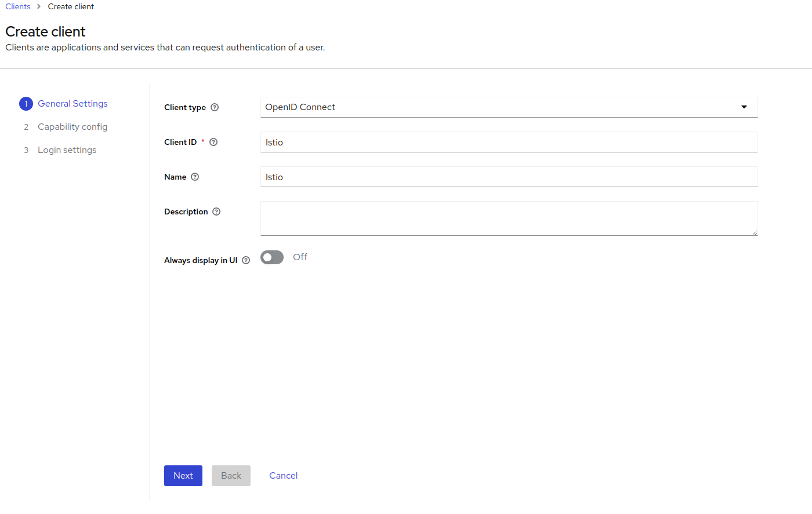The width and height of the screenshot is (812, 514).
Task: Open the Client type dropdown
Action: 509,107
